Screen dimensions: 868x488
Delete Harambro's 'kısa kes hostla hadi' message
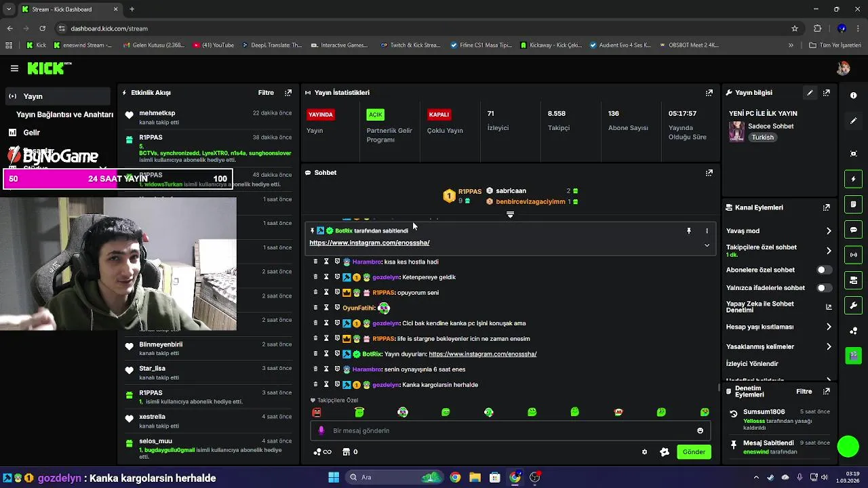pyautogui.click(x=315, y=262)
